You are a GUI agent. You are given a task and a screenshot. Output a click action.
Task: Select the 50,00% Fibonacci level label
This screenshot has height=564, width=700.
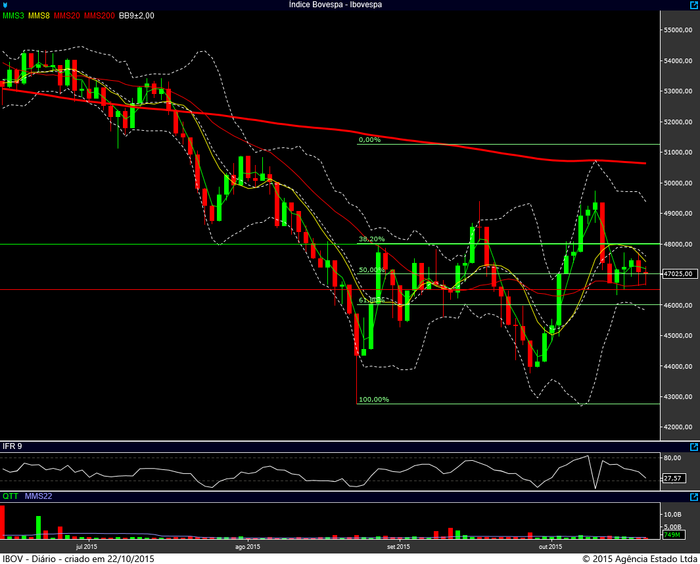tap(371, 270)
